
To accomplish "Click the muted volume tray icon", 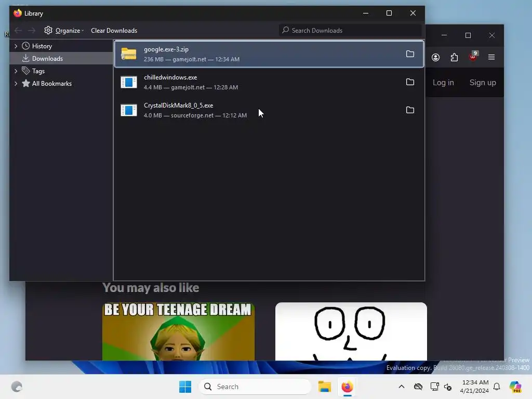I will [448, 387].
